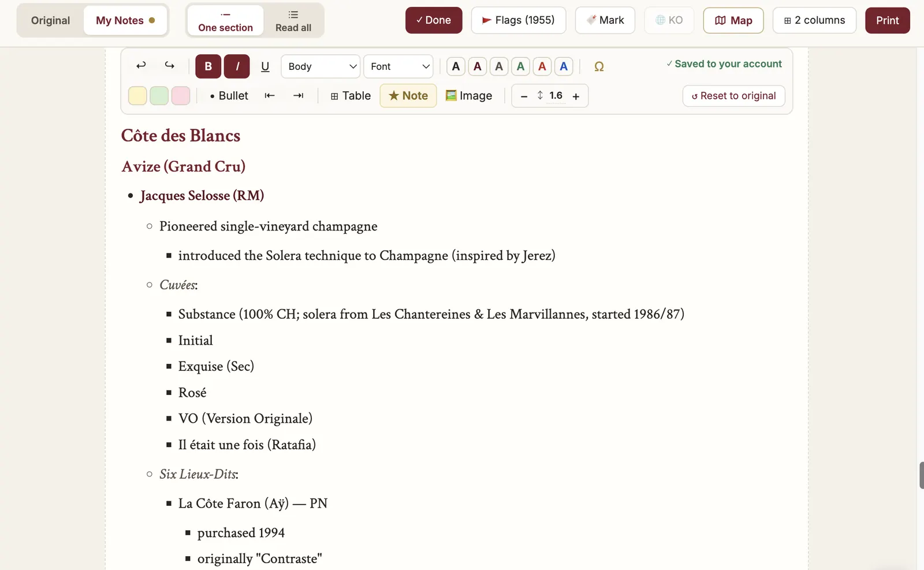This screenshot has height=570, width=924.
Task: Click the 'Rosé' bullet
Action: pos(192,393)
